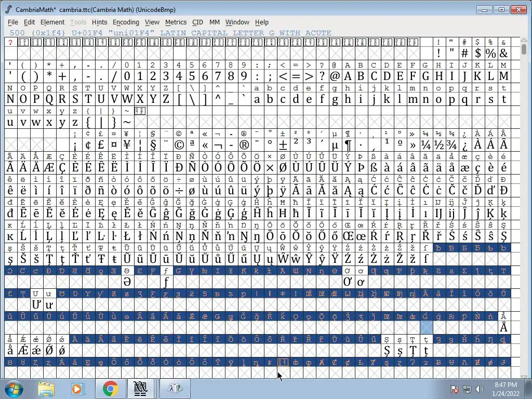This screenshot has width=532, height=399.
Task: Open the File menu
Action: [x=13, y=22]
